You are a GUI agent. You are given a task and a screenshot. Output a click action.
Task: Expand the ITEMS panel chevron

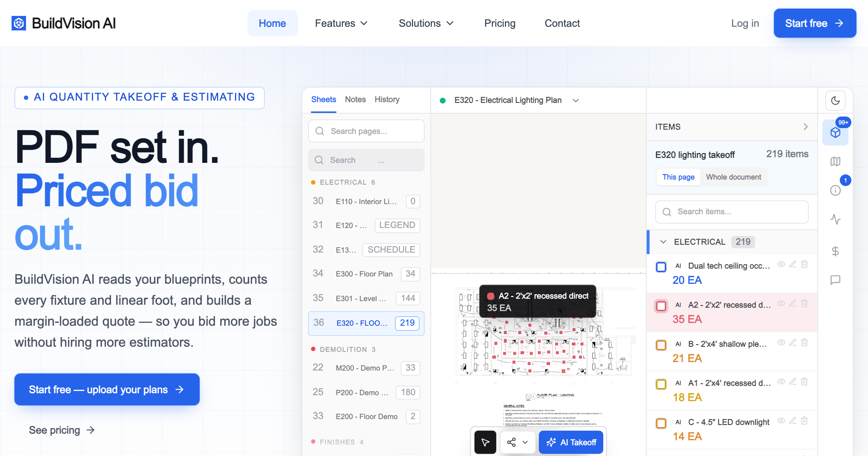coord(805,127)
